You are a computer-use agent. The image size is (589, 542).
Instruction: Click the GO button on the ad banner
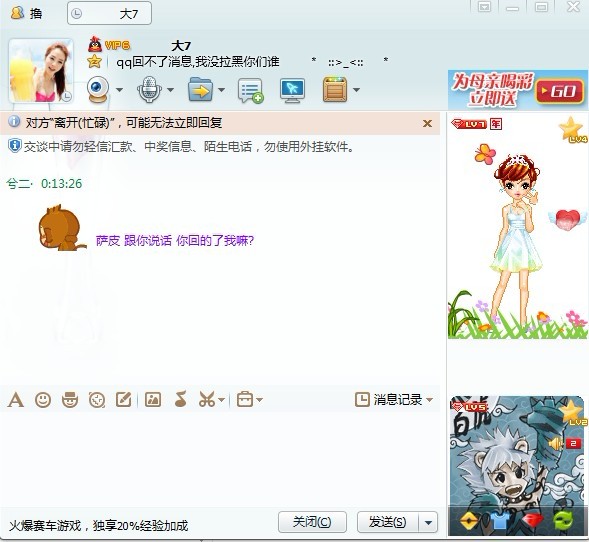click(x=560, y=91)
